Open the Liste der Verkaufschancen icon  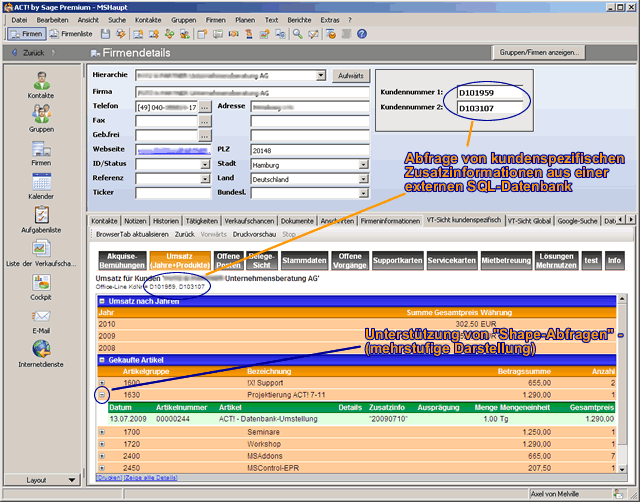(x=41, y=250)
